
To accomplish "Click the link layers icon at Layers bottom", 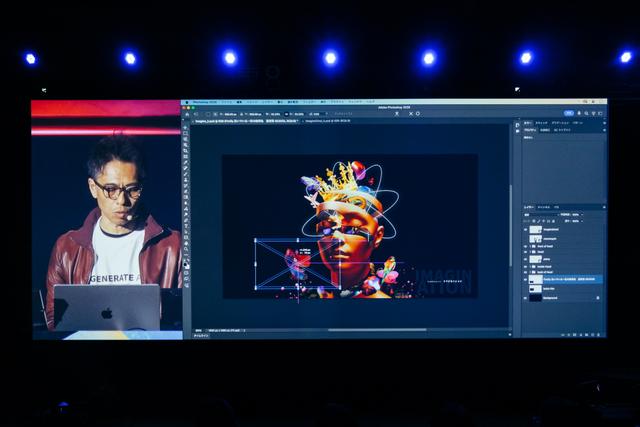I will (563, 335).
